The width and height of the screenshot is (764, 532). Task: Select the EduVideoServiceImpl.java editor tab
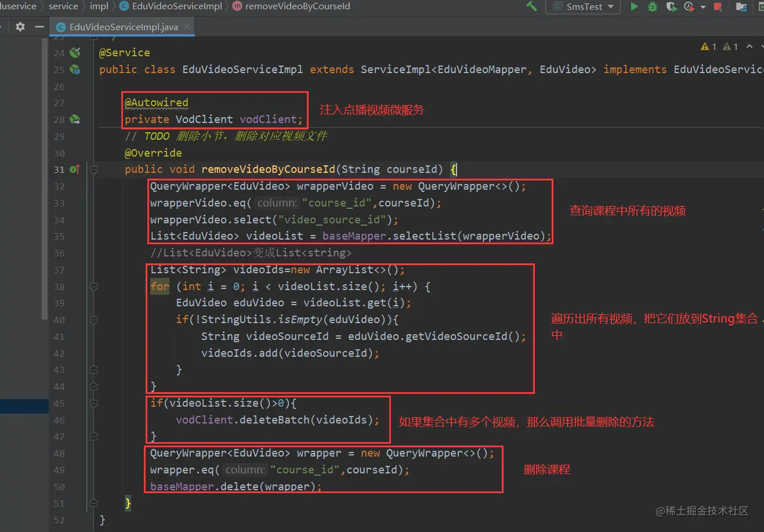[121, 27]
